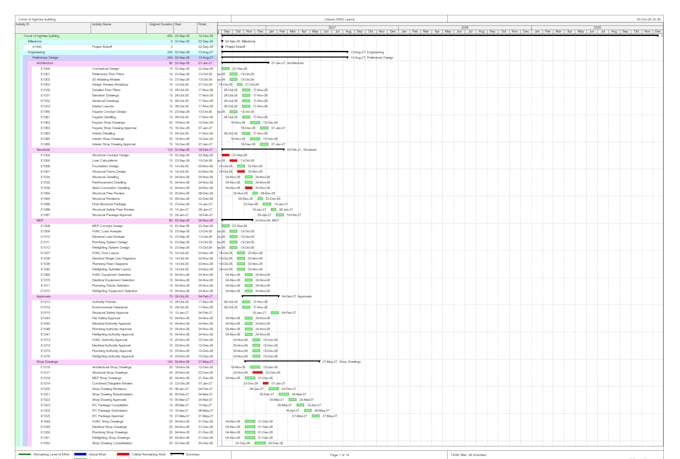Image resolution: width=680 pixels, height=459 pixels.
Task: Click the red Structural Shop Drawings bar
Action: (258, 372)
